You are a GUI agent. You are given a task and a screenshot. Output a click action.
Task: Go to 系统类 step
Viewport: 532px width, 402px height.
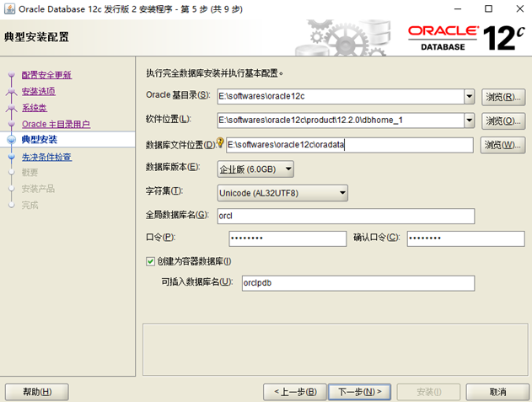(35, 108)
